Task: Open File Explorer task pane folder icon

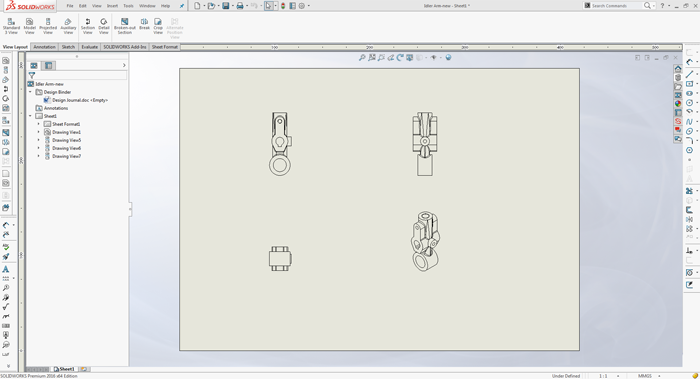Action: click(678, 87)
